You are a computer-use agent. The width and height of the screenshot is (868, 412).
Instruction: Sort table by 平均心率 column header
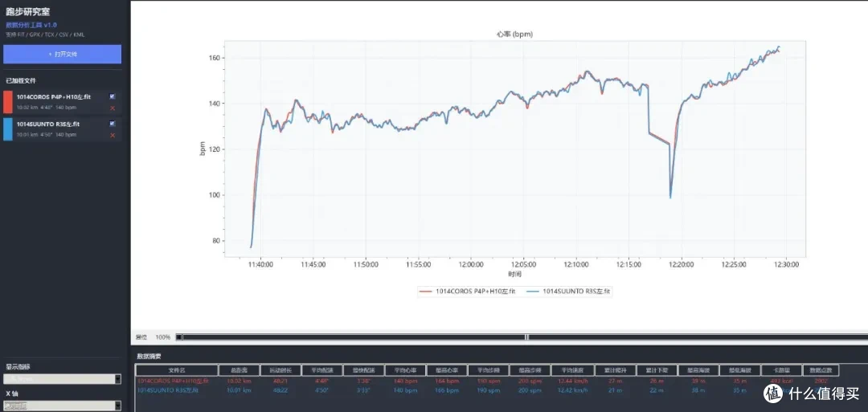pyautogui.click(x=407, y=370)
